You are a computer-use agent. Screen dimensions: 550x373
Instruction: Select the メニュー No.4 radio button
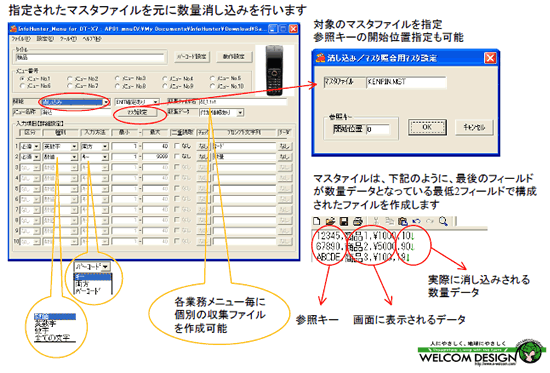coord(165,79)
